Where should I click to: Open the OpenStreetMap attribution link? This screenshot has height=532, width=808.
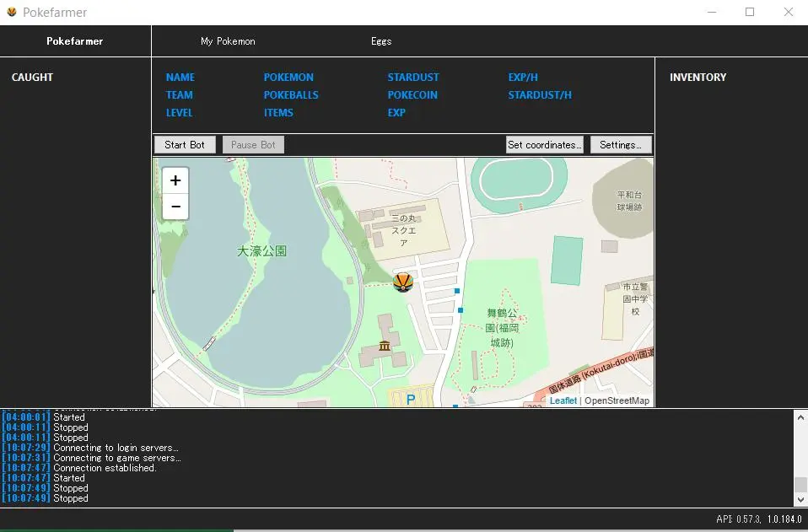click(x=617, y=400)
